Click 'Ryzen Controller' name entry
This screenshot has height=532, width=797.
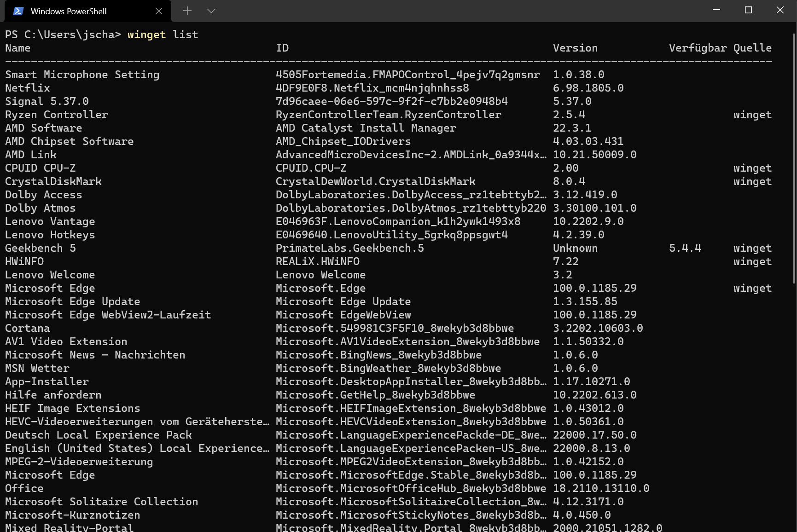coord(57,115)
